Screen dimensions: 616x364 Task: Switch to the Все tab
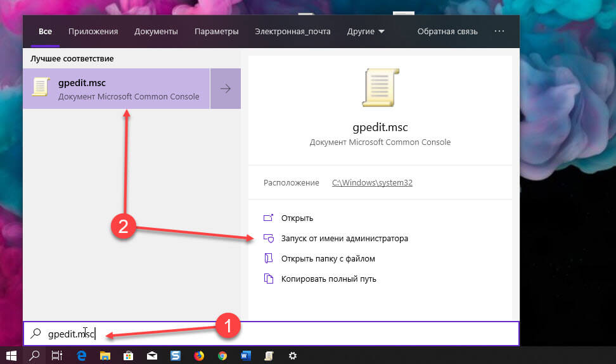(x=45, y=32)
